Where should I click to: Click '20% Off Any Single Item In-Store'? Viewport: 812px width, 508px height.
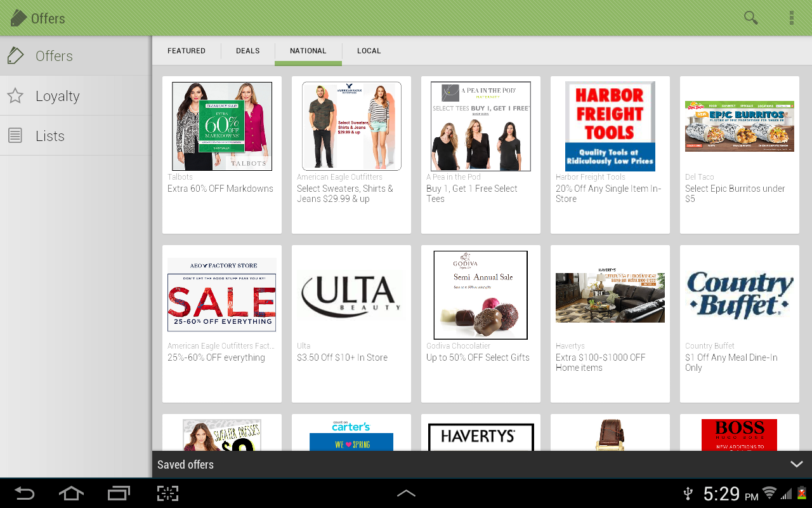608,194
